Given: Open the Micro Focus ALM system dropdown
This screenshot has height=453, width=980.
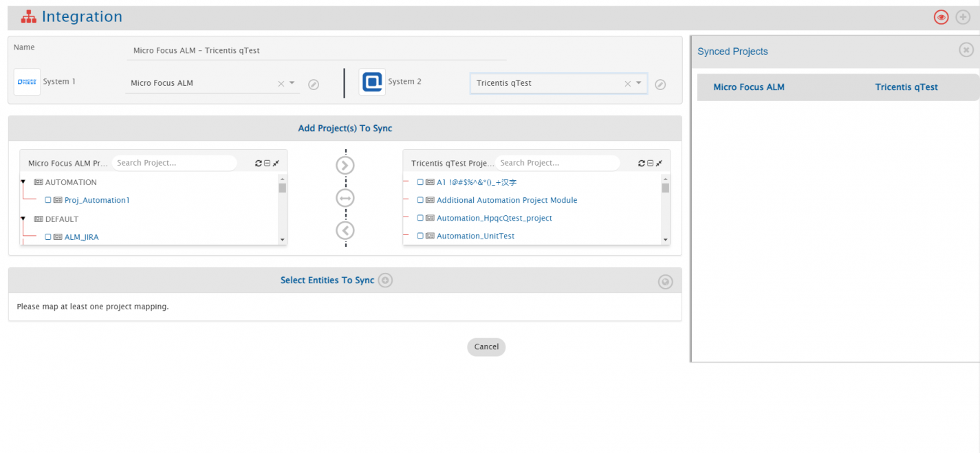Looking at the screenshot, I should coord(292,83).
